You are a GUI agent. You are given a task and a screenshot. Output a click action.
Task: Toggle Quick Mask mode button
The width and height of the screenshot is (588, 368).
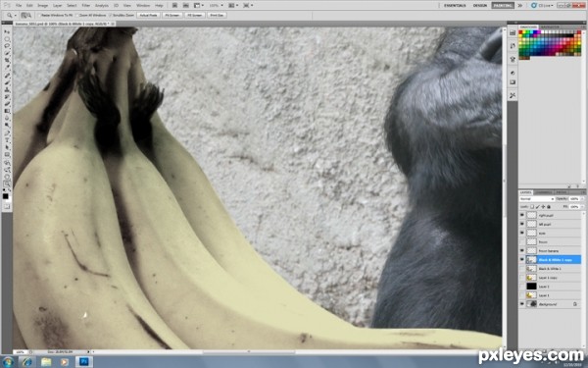pyautogui.click(x=7, y=206)
